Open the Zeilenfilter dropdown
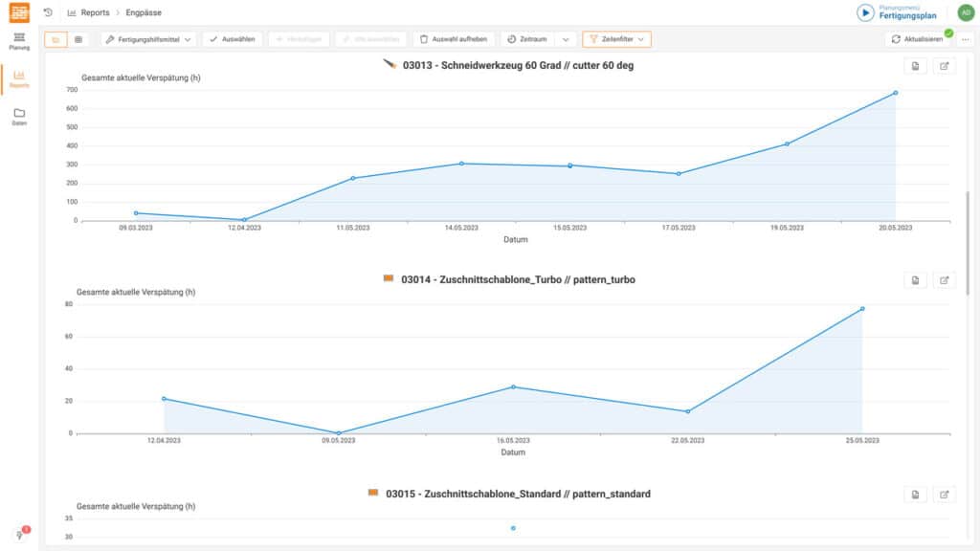Screen dimensions: 980x551 pyautogui.click(x=616, y=39)
